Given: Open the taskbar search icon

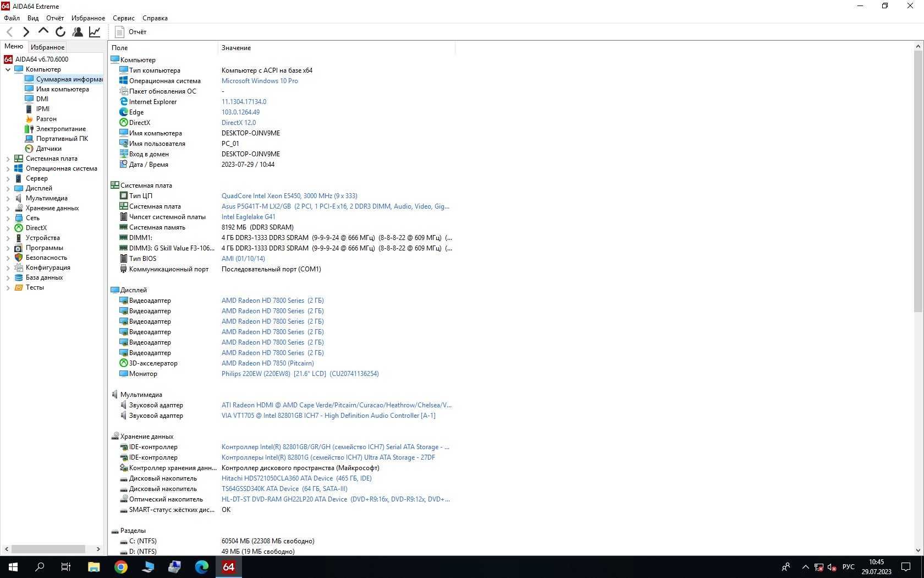Looking at the screenshot, I should point(40,566).
